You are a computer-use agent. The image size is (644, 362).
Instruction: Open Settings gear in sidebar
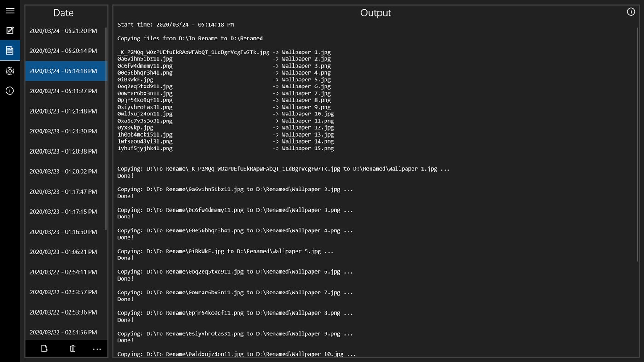[10, 71]
